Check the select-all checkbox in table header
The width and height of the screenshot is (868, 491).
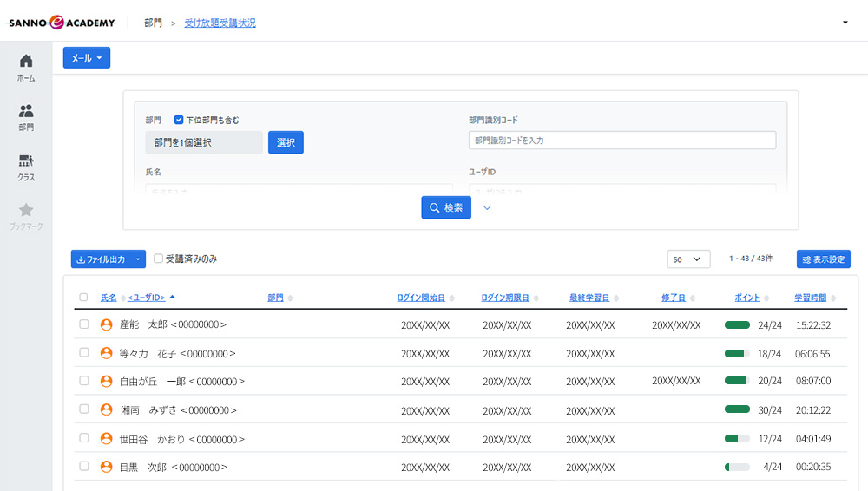coord(83,298)
